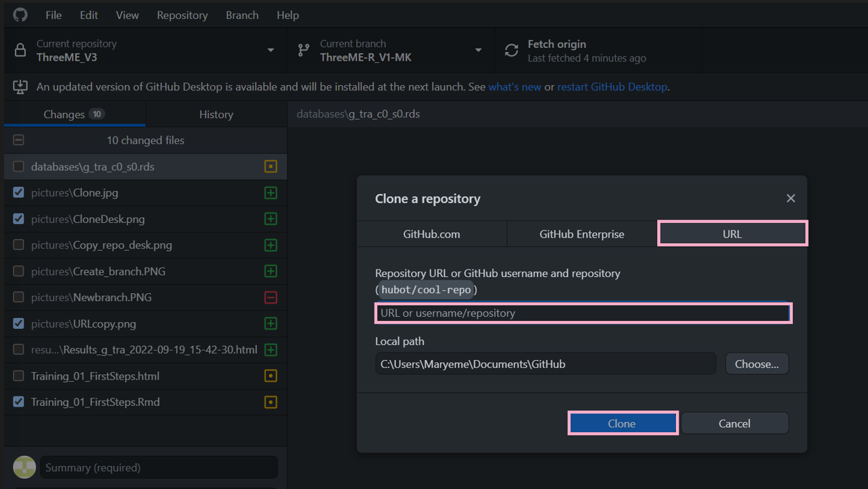Click the removed status icon for Newbranch.PNG
This screenshot has width=868, height=489.
[270, 297]
